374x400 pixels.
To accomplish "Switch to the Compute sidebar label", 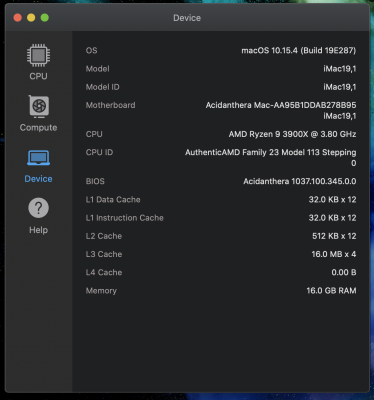I will pyautogui.click(x=38, y=128).
